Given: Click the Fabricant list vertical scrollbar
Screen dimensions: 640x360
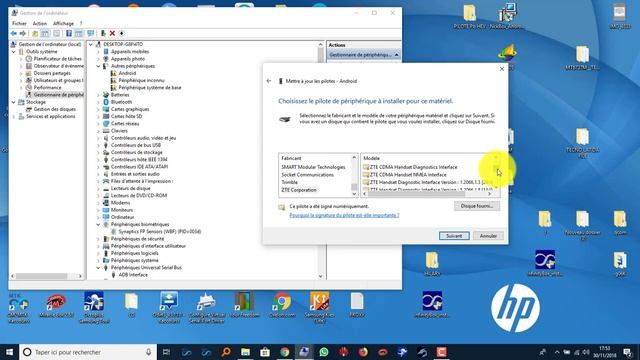Looking at the screenshot, I should point(354,175).
